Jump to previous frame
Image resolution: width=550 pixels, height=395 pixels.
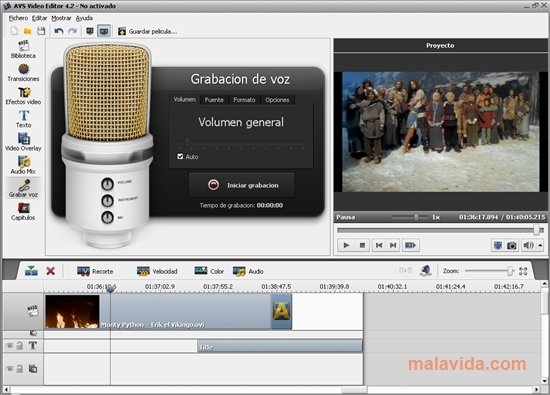point(379,245)
